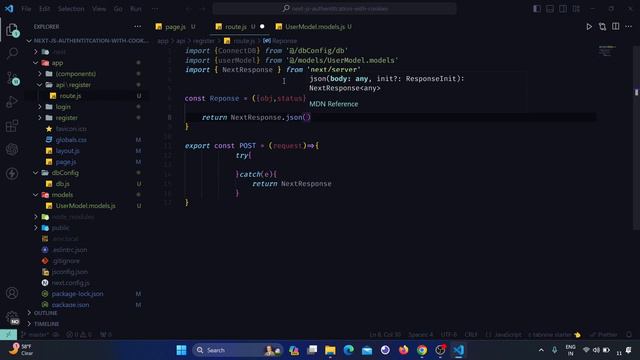Open the Accounts menu icon

click(12, 293)
